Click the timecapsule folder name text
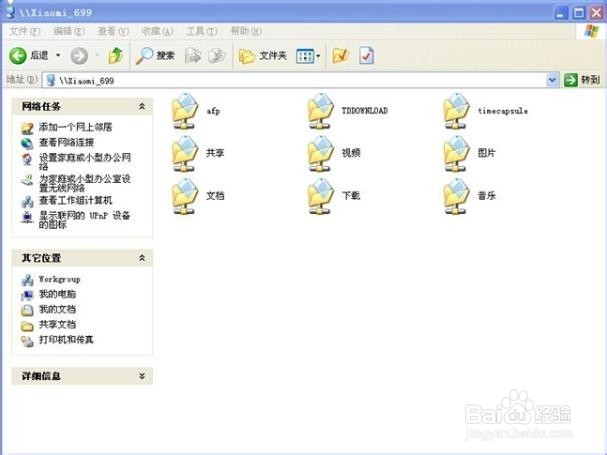607x455 pixels. tap(503, 111)
